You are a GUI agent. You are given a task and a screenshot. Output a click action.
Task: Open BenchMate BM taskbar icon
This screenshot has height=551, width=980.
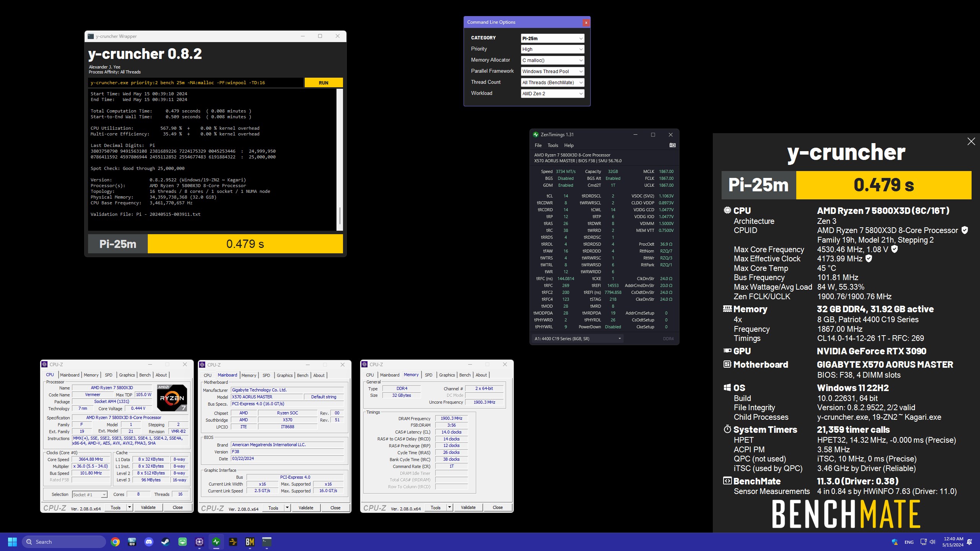pyautogui.click(x=250, y=542)
